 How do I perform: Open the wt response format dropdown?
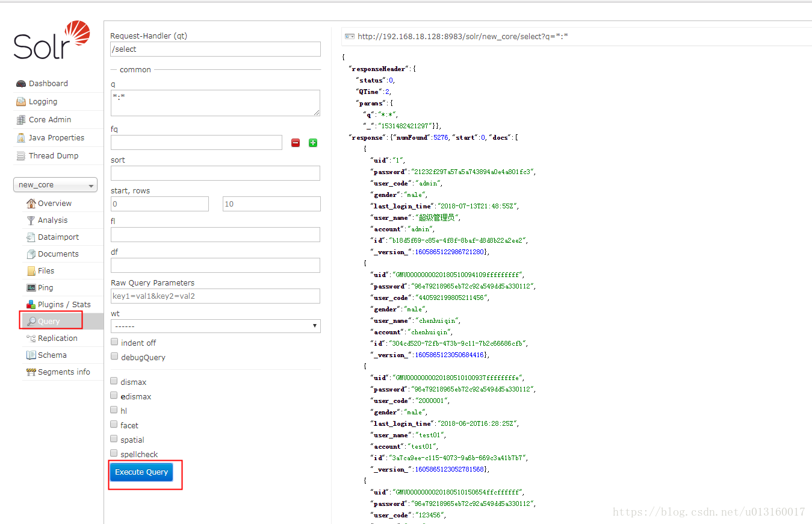click(x=215, y=326)
